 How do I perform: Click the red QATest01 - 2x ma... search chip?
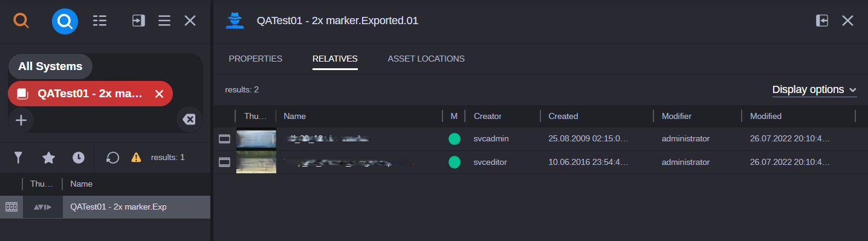click(90, 94)
